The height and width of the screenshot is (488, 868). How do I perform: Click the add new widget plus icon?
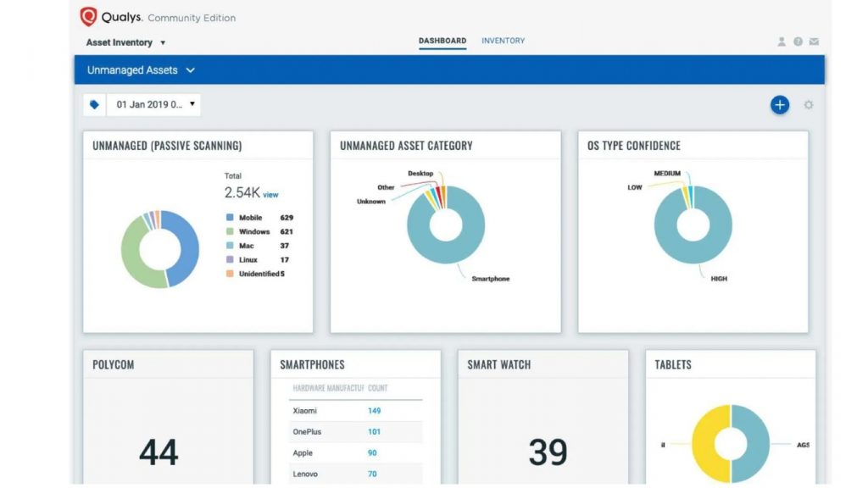pos(779,104)
